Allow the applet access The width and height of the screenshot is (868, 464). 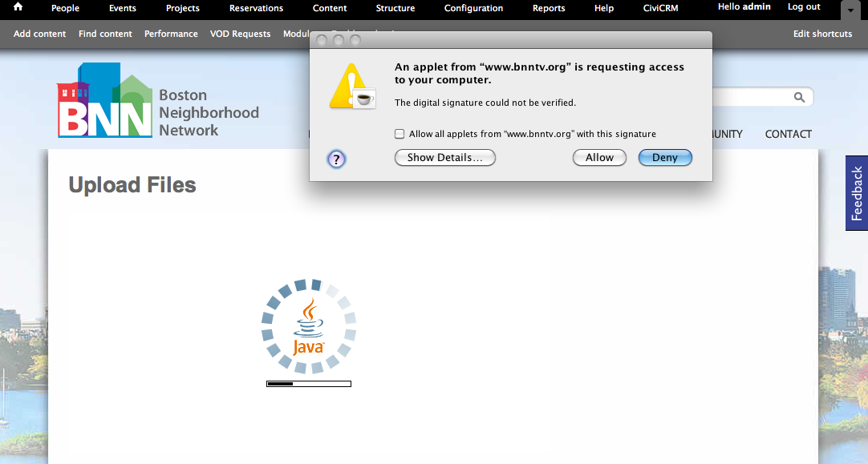click(599, 158)
